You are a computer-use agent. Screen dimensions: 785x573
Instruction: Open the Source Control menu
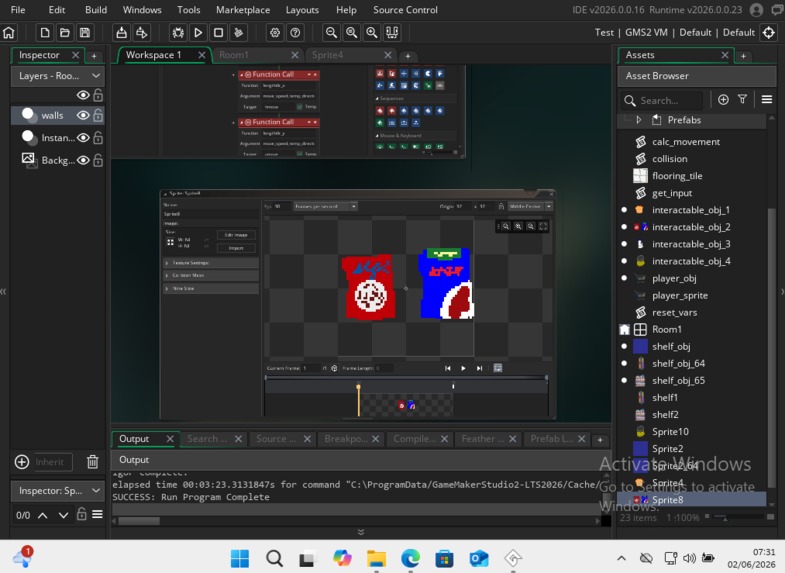tap(405, 10)
